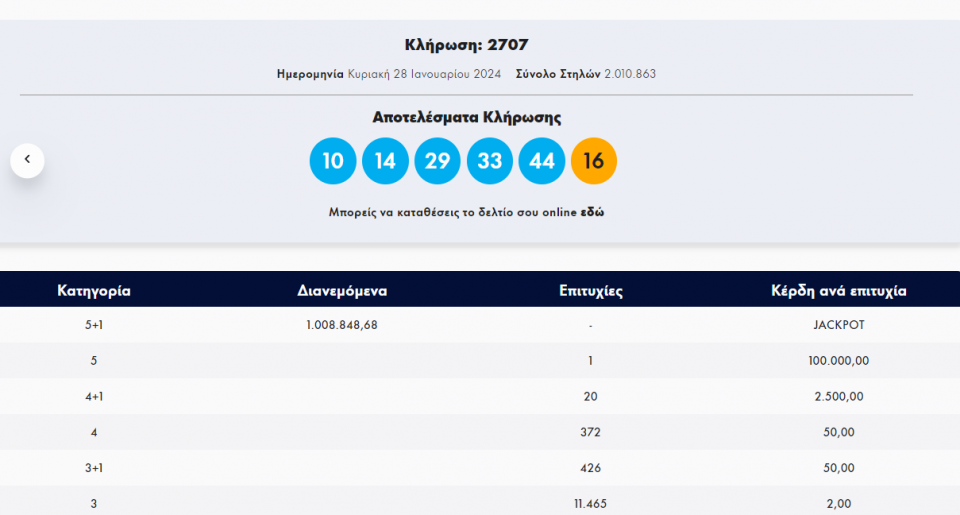
Task: Select the 'Επιτυχίες' column header
Action: (x=591, y=291)
